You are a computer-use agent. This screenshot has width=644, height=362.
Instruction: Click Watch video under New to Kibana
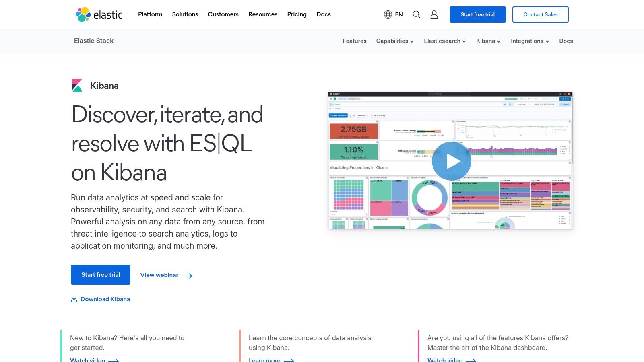tap(94, 360)
